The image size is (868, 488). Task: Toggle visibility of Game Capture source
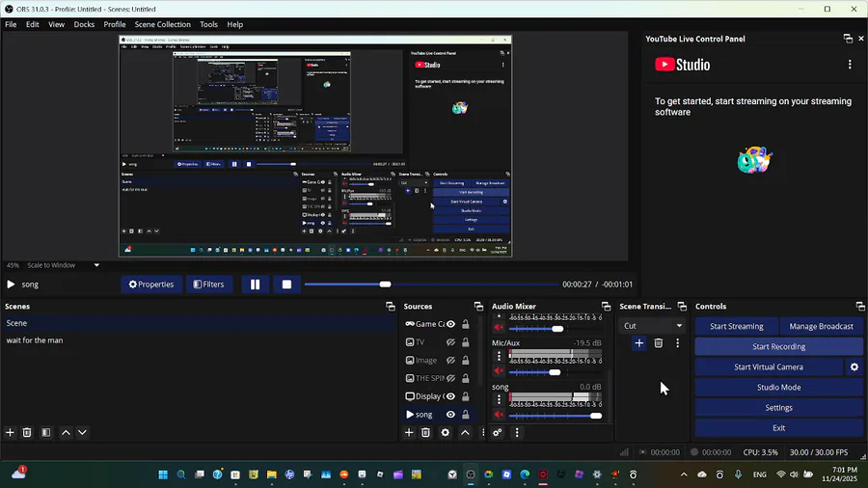pos(450,324)
